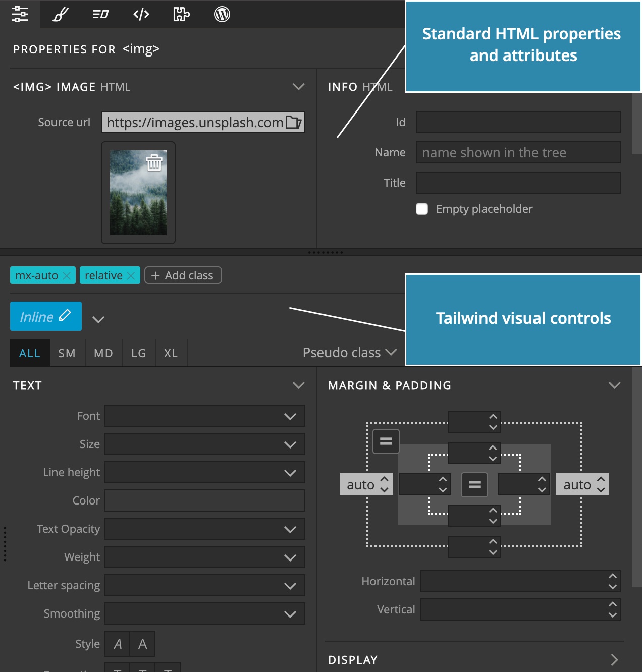This screenshot has width=642, height=672.
Task: Remove the mx-auto class with its x
Action: [67, 275]
